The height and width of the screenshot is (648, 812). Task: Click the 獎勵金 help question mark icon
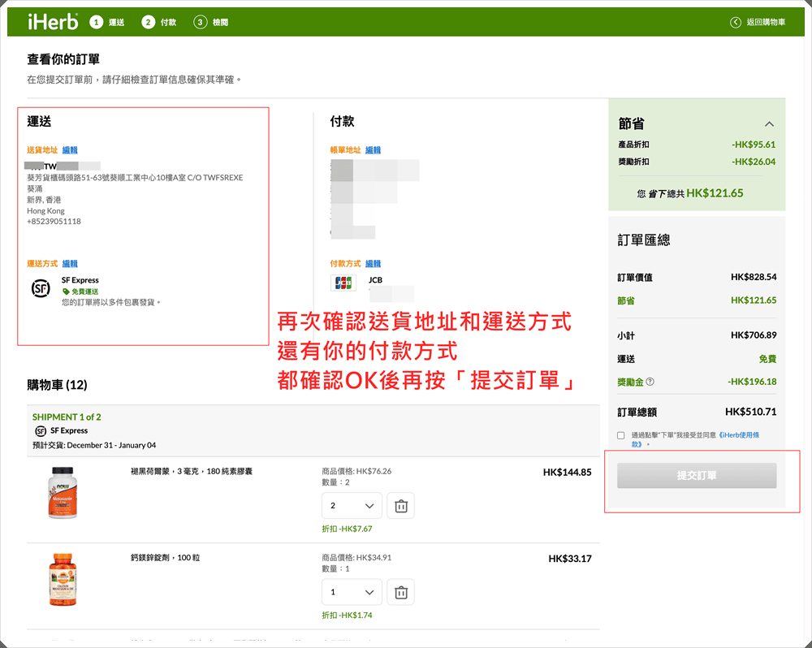click(x=650, y=382)
